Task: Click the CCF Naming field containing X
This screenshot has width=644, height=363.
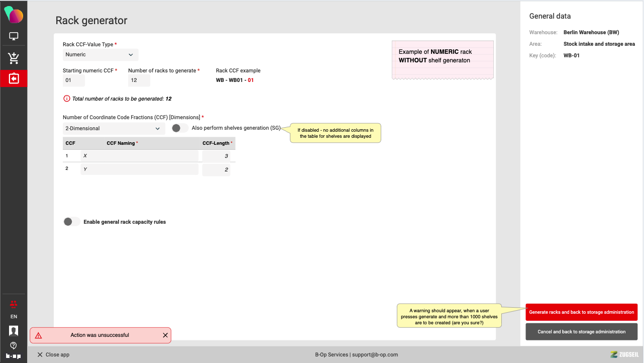Action: pos(139,156)
